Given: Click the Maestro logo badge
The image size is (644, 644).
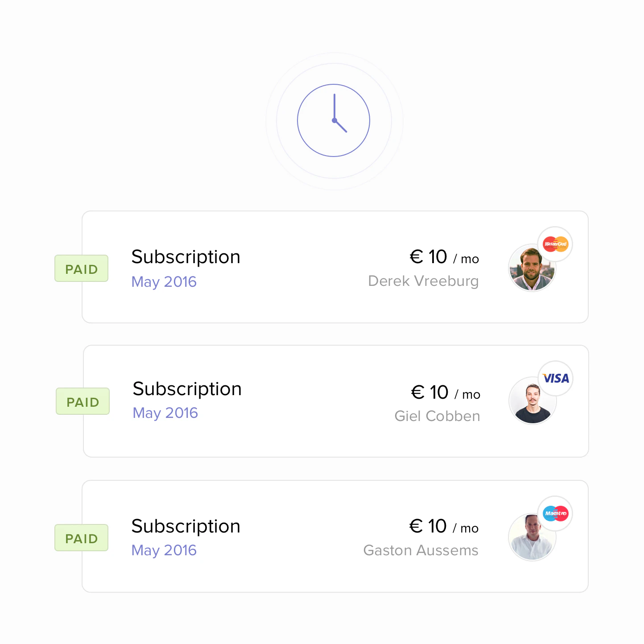Looking at the screenshot, I should coord(555,513).
